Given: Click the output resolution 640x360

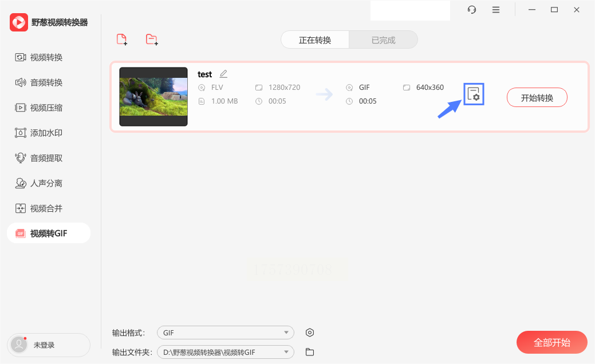Looking at the screenshot, I should [x=429, y=88].
